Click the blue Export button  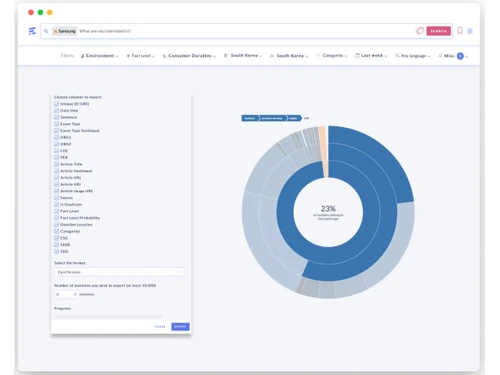pos(180,327)
